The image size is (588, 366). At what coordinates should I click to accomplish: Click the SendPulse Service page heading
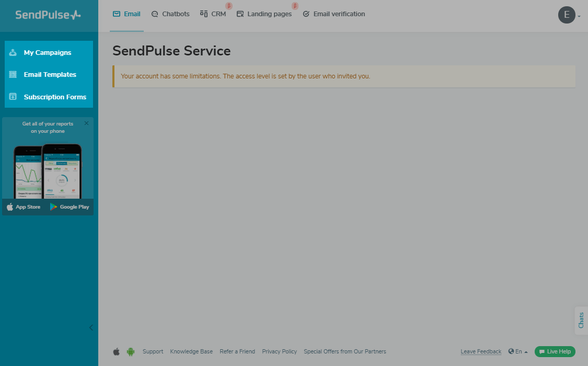[x=171, y=51]
